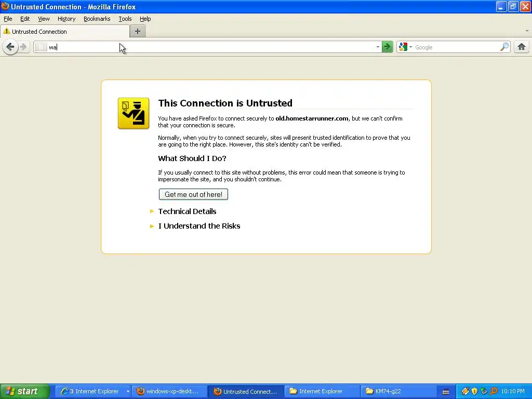Image resolution: width=532 pixels, height=399 pixels.
Task: Open the Edit menu
Action: pos(25,19)
